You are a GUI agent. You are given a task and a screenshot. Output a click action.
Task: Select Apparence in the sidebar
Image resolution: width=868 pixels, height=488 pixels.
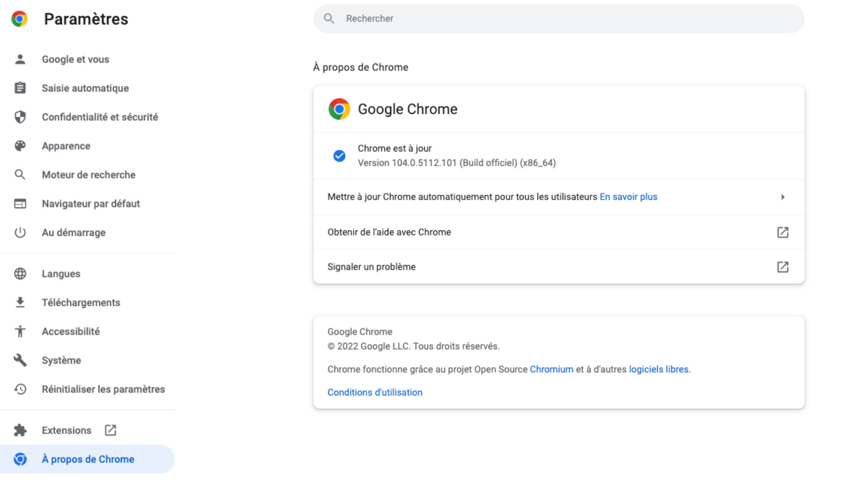pyautogui.click(x=66, y=146)
